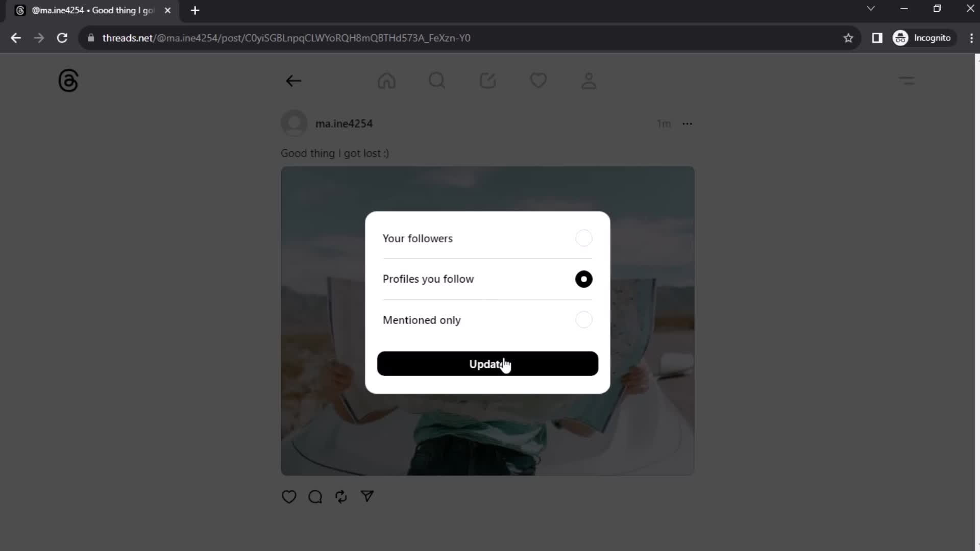980x551 pixels.
Task: Click the repost/rethread icon on post
Action: coord(342,496)
